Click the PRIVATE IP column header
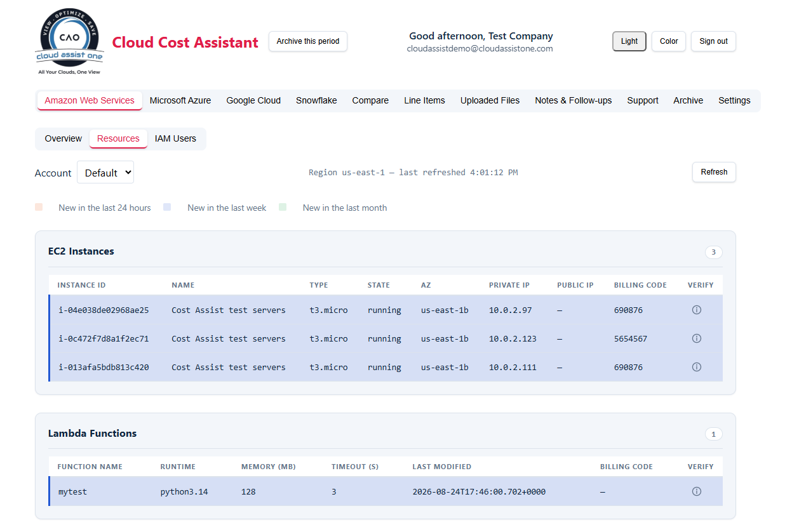 pyautogui.click(x=509, y=285)
